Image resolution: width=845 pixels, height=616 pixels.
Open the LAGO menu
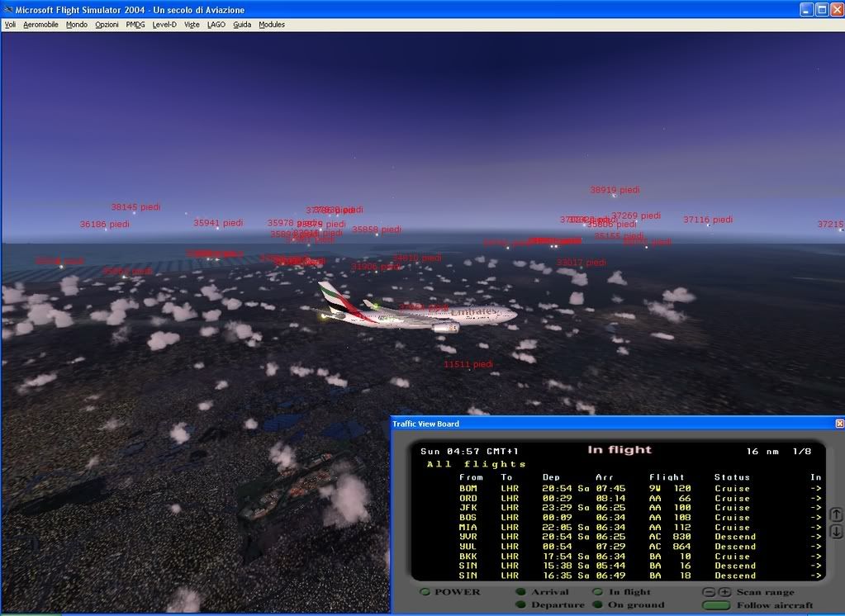216,24
